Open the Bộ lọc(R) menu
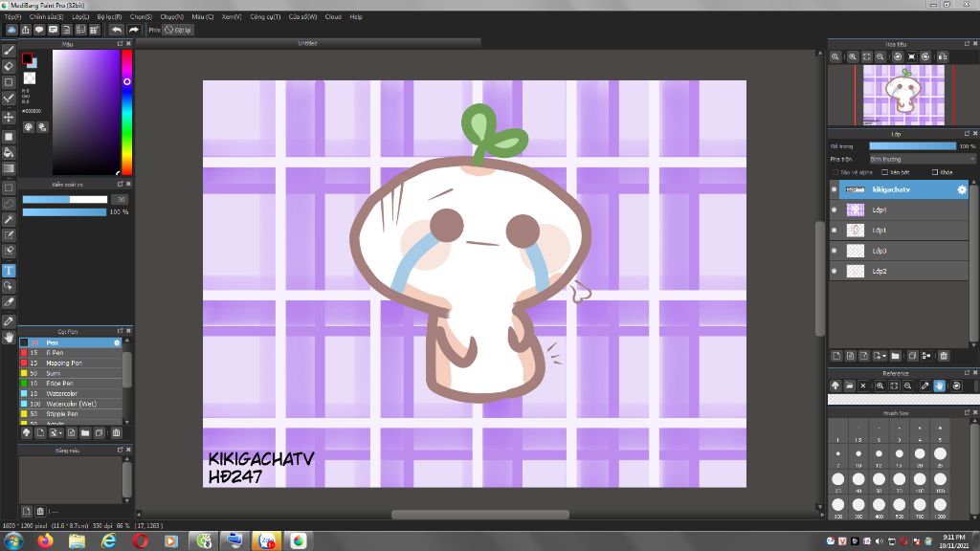980x551 pixels. click(109, 17)
